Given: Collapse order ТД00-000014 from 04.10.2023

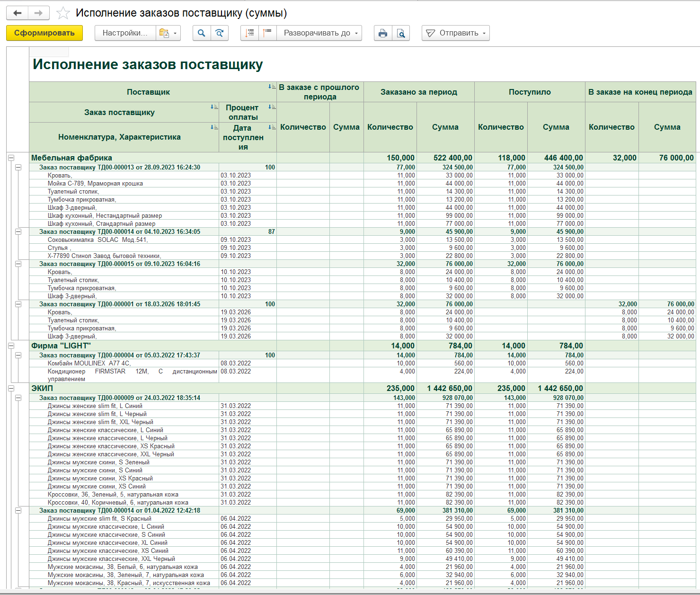Looking at the screenshot, I should [18, 232].
